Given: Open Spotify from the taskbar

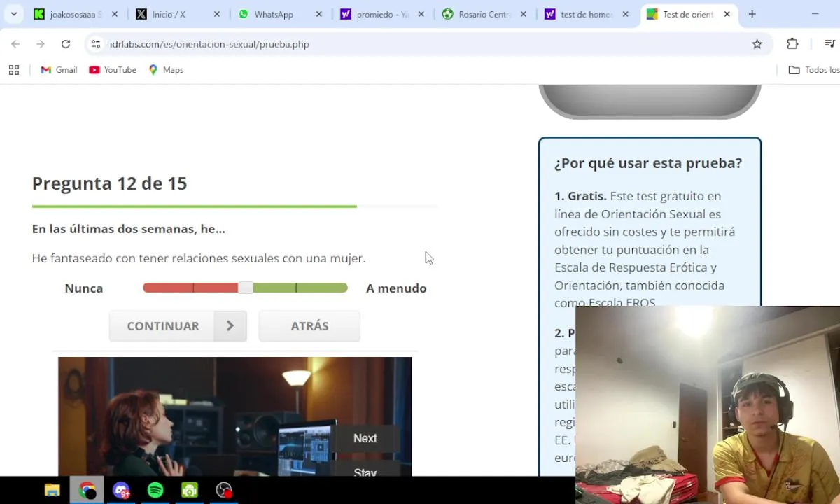Looking at the screenshot, I should (155, 490).
